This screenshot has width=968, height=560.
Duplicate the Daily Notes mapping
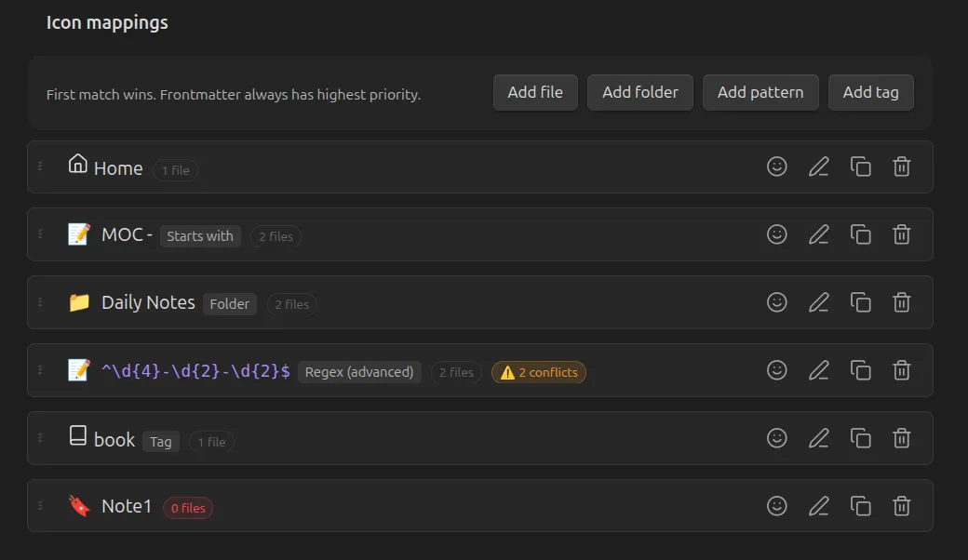click(x=861, y=302)
